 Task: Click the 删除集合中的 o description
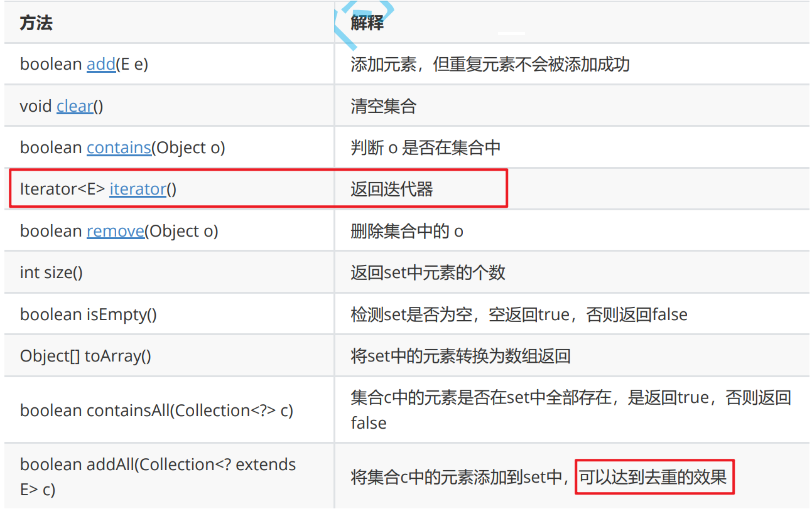pos(407,231)
